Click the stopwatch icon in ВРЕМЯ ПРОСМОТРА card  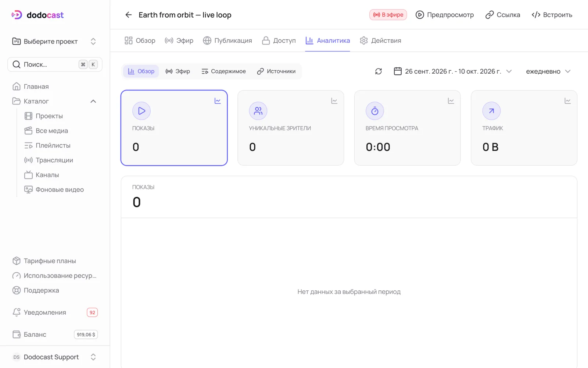[375, 111]
